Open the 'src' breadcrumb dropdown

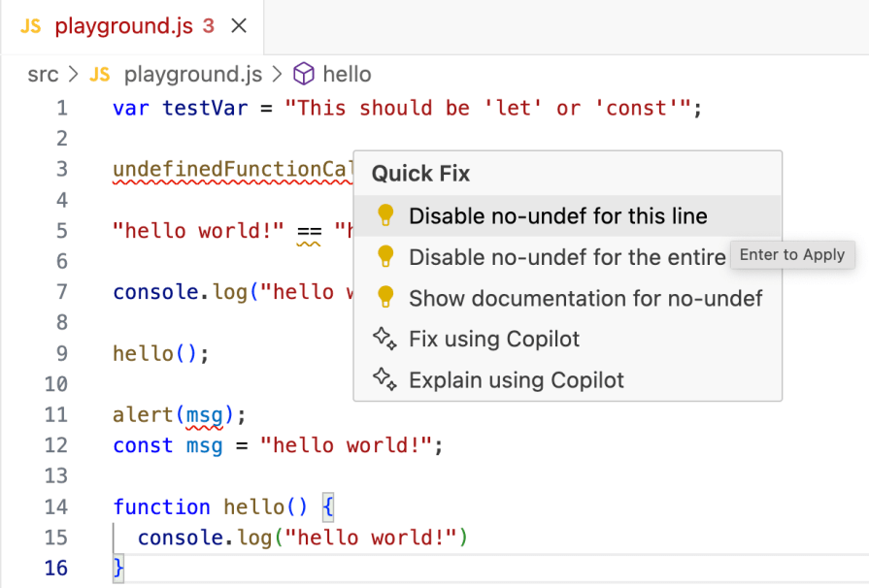[43, 74]
